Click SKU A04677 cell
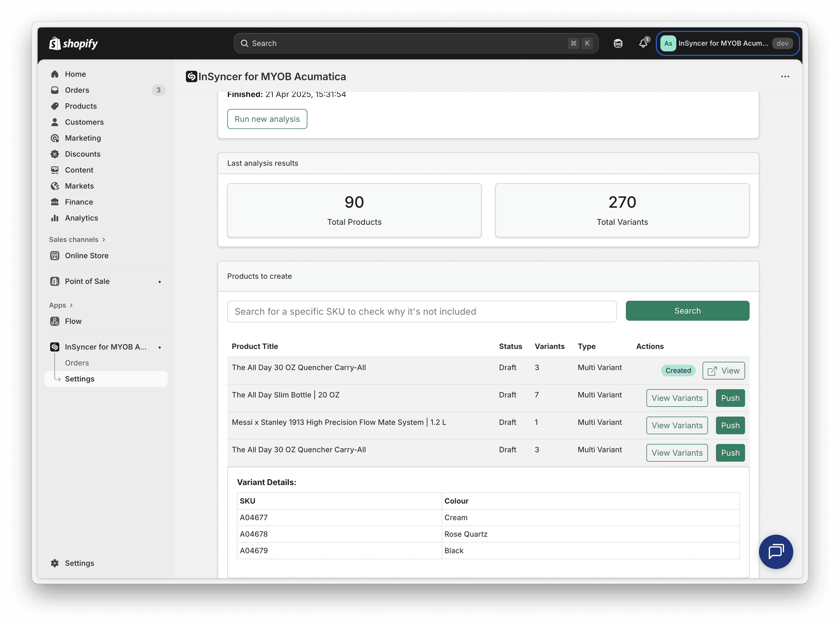This screenshot has width=840, height=626. coord(339,518)
